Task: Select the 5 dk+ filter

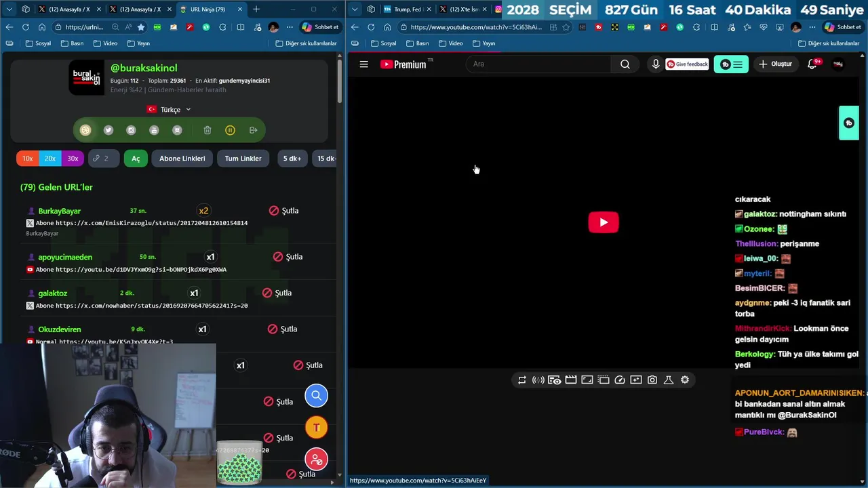Action: tap(292, 159)
